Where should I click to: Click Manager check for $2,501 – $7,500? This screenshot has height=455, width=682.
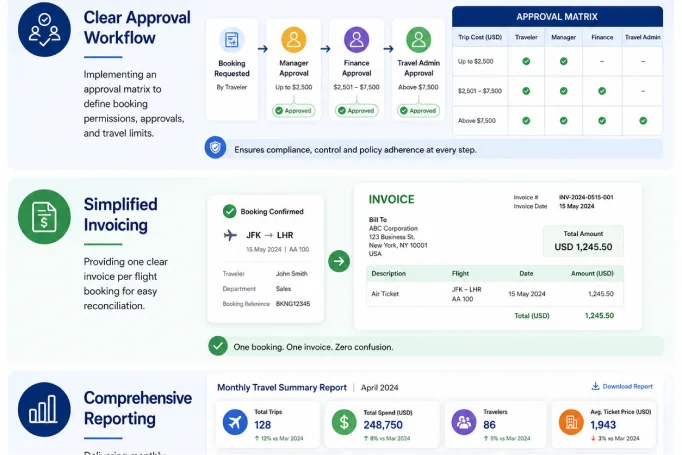(564, 91)
